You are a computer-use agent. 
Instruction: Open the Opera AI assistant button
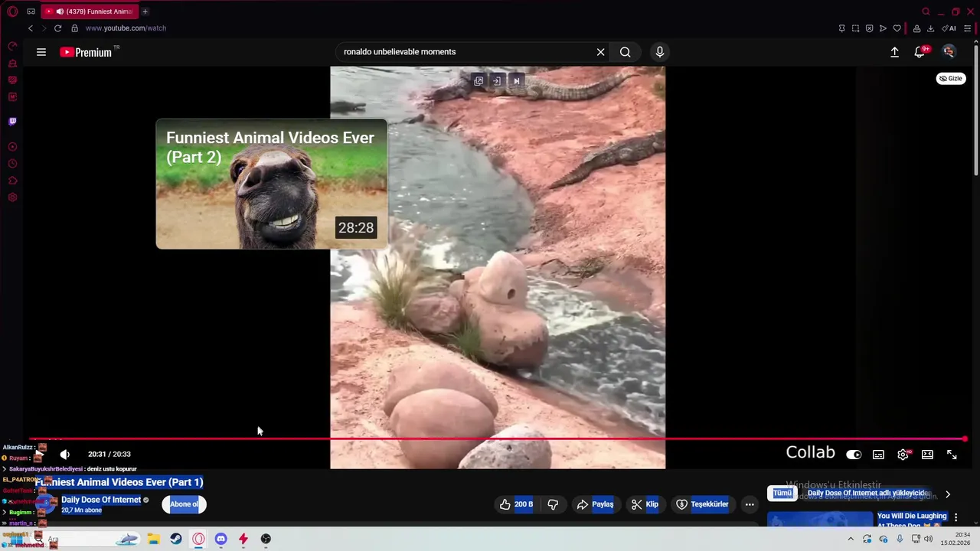tap(949, 28)
